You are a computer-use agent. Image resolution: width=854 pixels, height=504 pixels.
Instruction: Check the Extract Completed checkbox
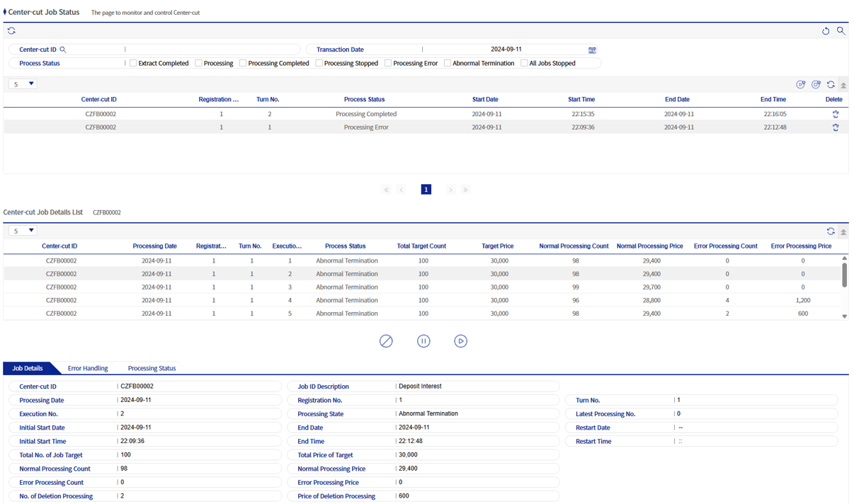point(133,64)
